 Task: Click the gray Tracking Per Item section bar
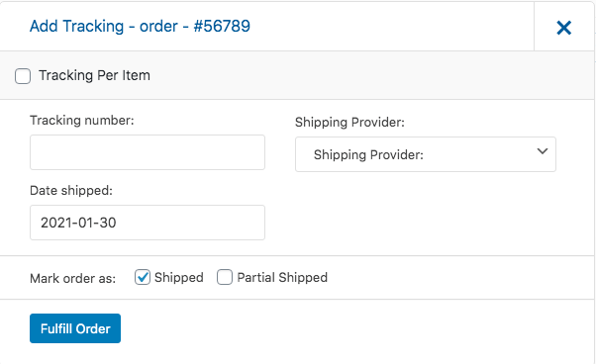coord(296,75)
